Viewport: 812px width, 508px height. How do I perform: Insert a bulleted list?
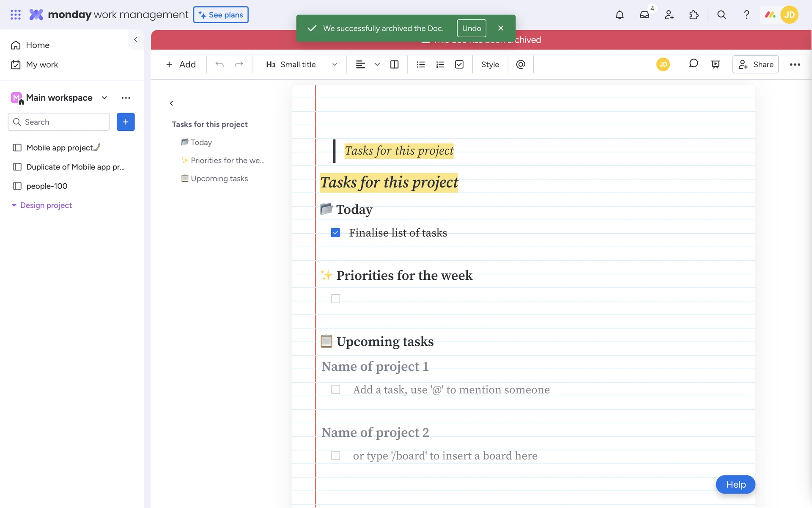[420, 64]
